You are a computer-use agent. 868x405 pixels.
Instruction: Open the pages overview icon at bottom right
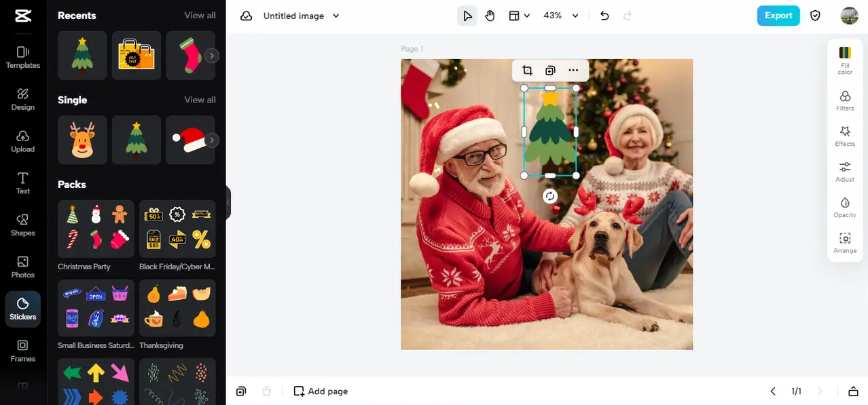tap(853, 391)
